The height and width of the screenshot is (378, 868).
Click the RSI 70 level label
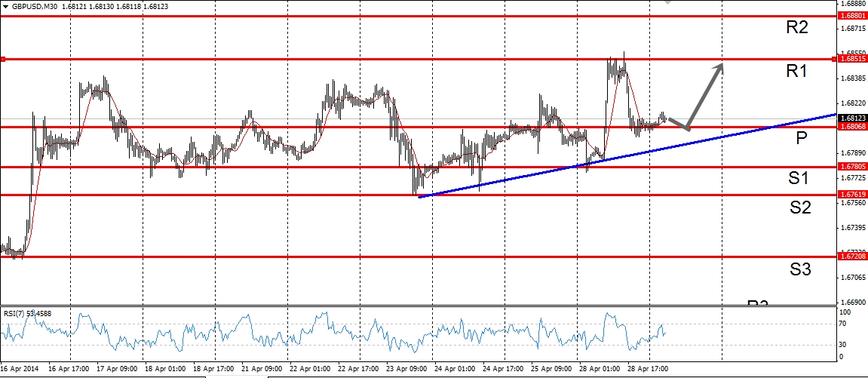[x=844, y=324]
